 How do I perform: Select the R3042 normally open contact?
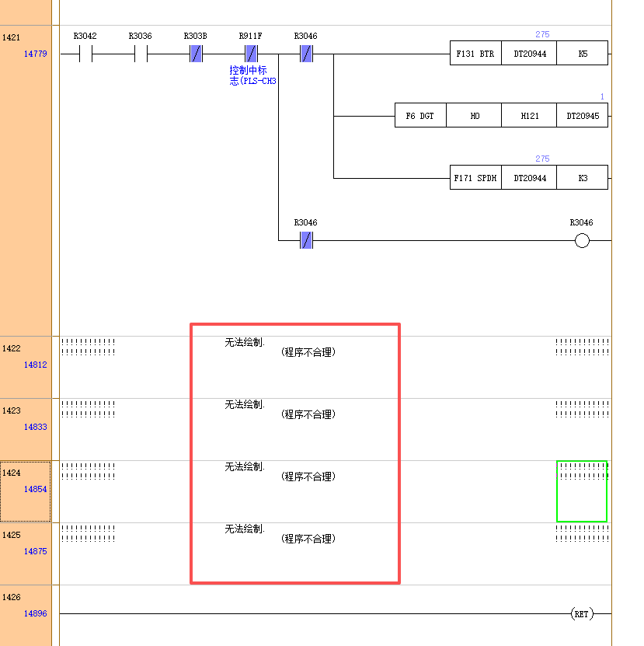(85, 54)
